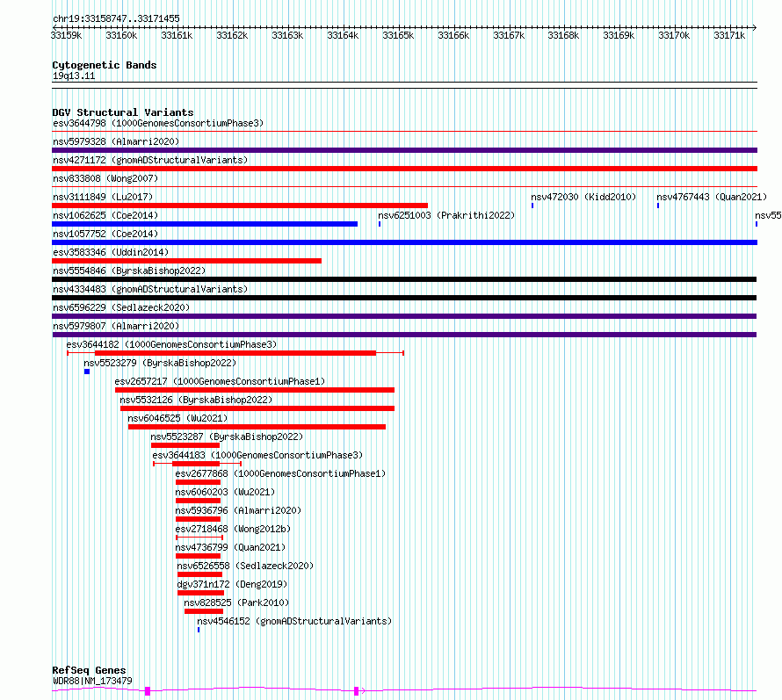Open WDR88|NM_173479 gene label
782x700 pixels.
point(92,681)
